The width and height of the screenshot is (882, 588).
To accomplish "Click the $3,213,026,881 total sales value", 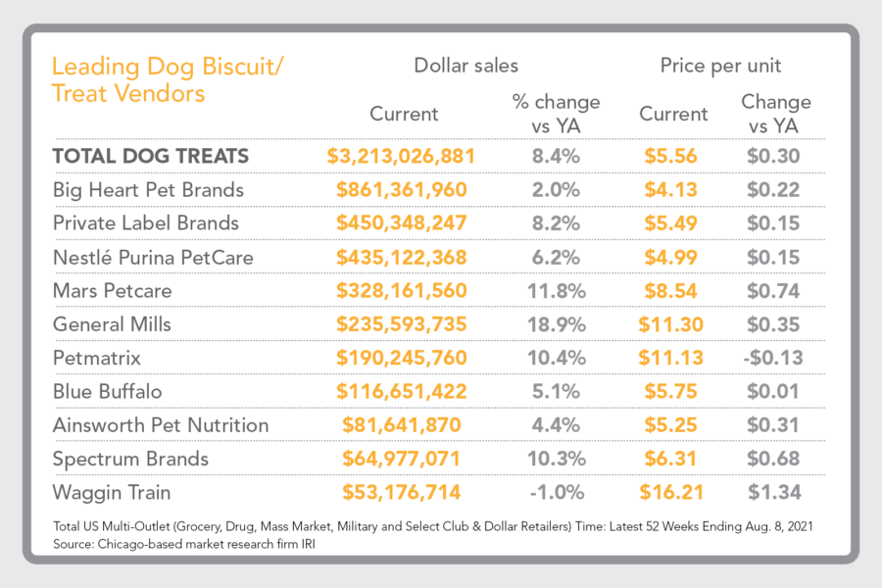I will pyautogui.click(x=402, y=156).
